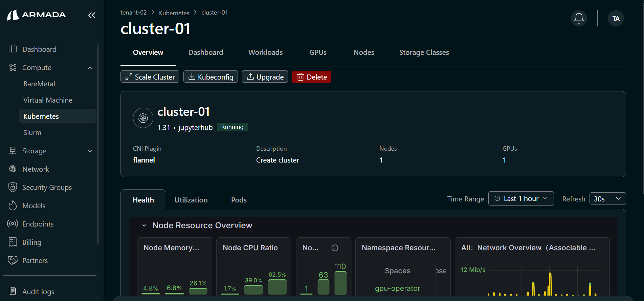Click the Network Overview panel title

[x=528, y=248]
